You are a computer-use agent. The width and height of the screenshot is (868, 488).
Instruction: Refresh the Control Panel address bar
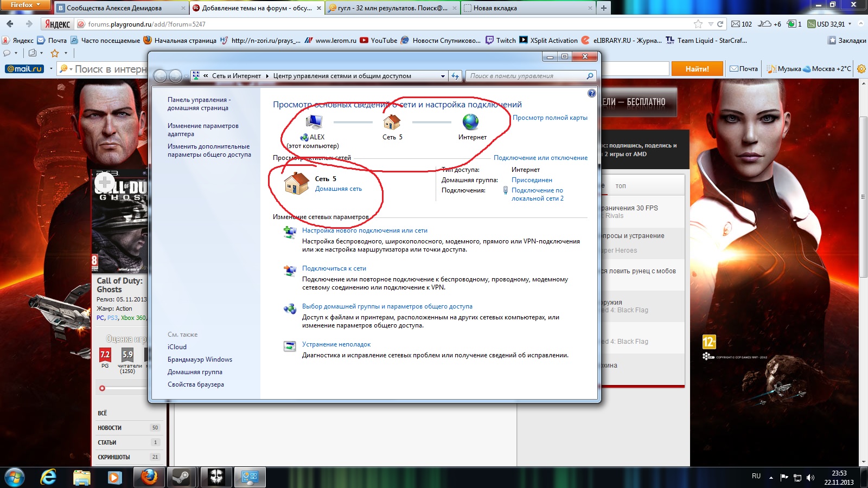pyautogui.click(x=455, y=76)
